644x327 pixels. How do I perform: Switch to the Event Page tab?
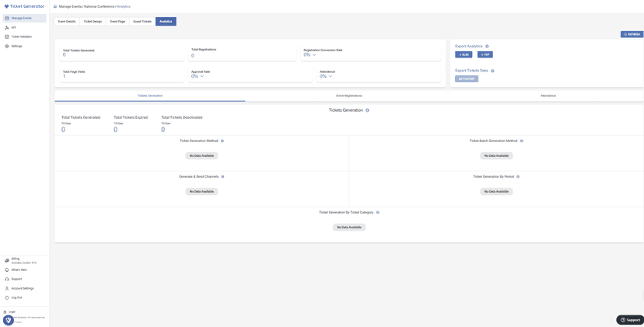point(117,21)
